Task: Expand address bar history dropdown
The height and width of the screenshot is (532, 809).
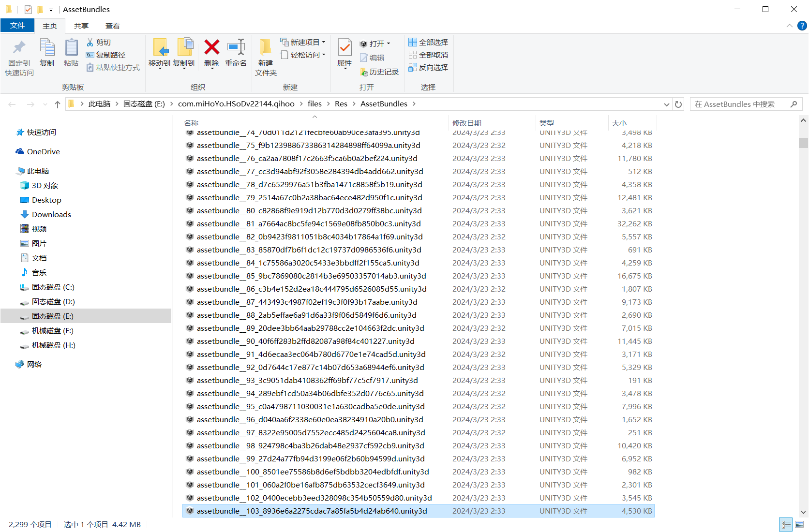Action: coord(667,104)
